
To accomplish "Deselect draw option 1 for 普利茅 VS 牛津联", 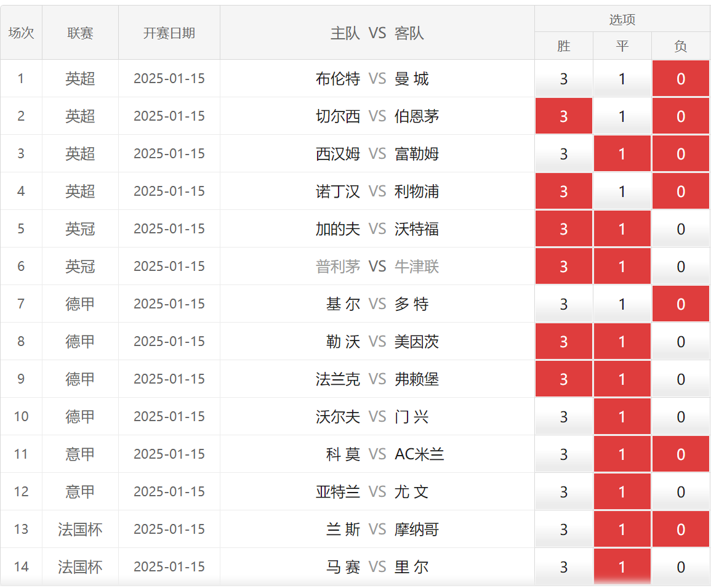I will click(622, 267).
